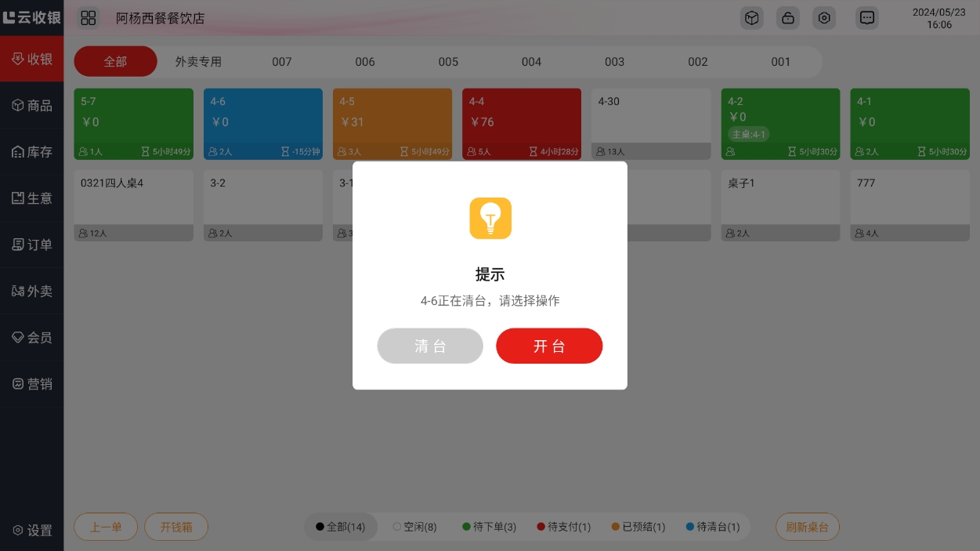Open 订单 orders in the sidebar

pyautogui.click(x=32, y=245)
